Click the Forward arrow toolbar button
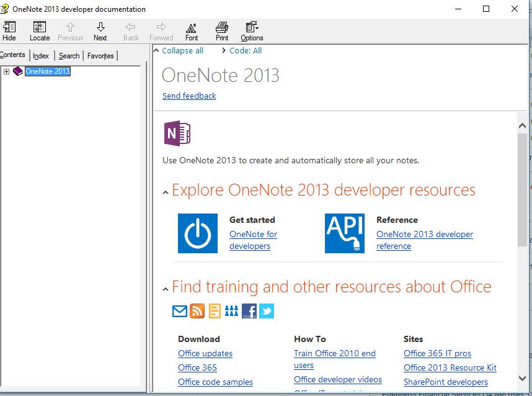This screenshot has height=396, width=532. (161, 31)
